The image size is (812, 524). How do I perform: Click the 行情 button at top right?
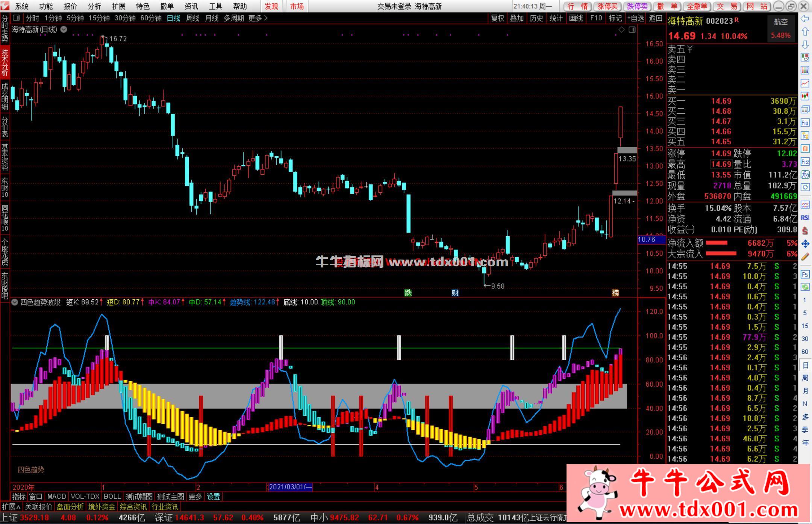[x=577, y=6]
